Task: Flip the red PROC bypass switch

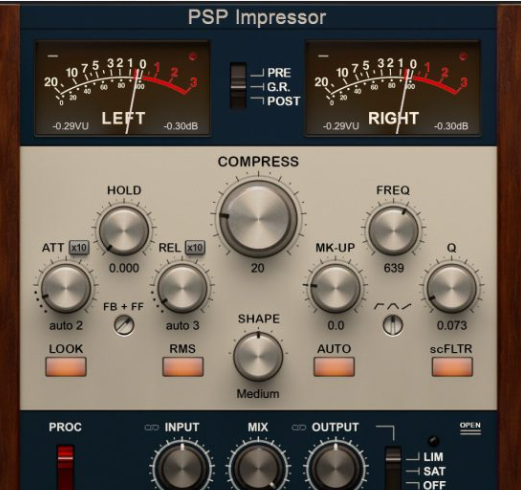Action: [x=65, y=467]
